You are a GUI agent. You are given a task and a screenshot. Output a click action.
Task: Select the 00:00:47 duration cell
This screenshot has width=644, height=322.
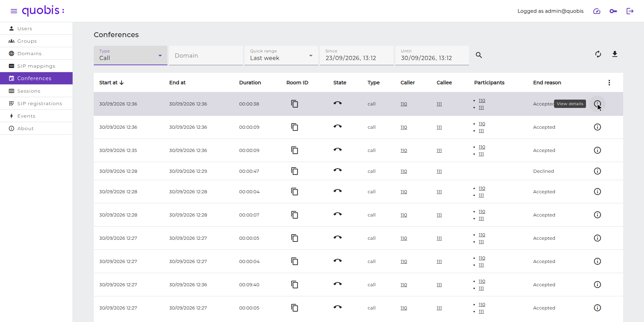click(249, 171)
